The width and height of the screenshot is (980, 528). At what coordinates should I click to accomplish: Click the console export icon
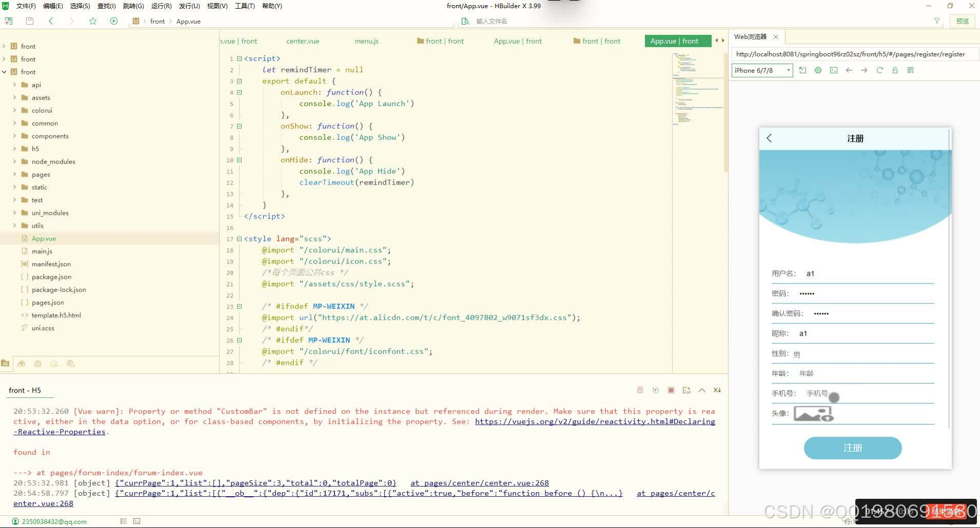[x=686, y=390]
